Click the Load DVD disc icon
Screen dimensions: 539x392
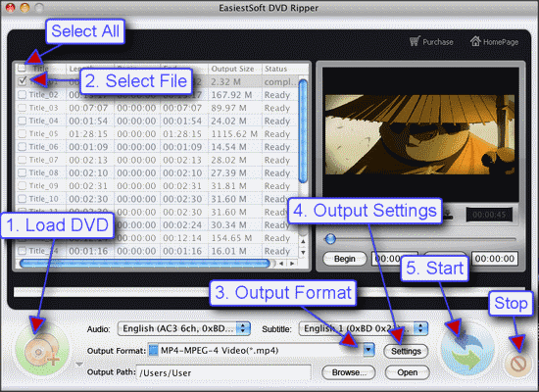pyautogui.click(x=41, y=351)
